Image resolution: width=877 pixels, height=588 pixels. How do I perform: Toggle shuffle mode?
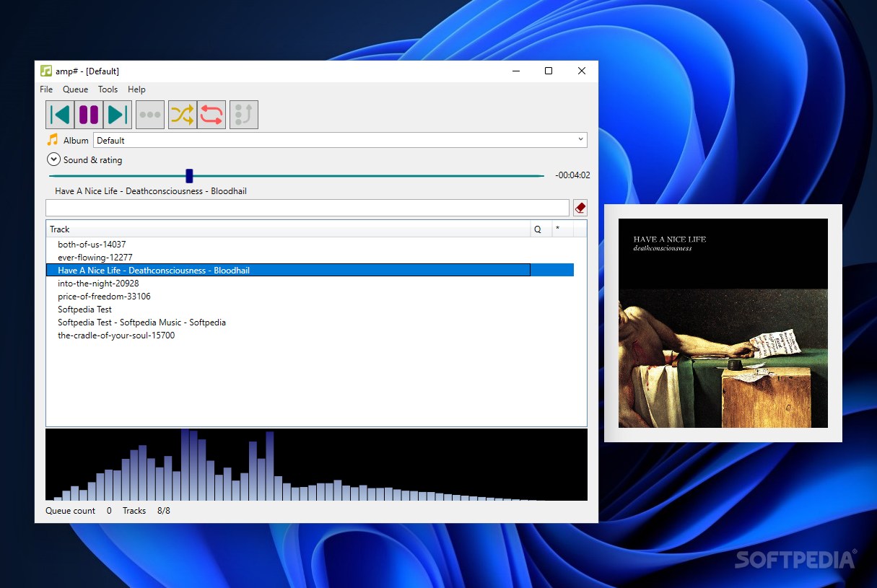(x=183, y=115)
